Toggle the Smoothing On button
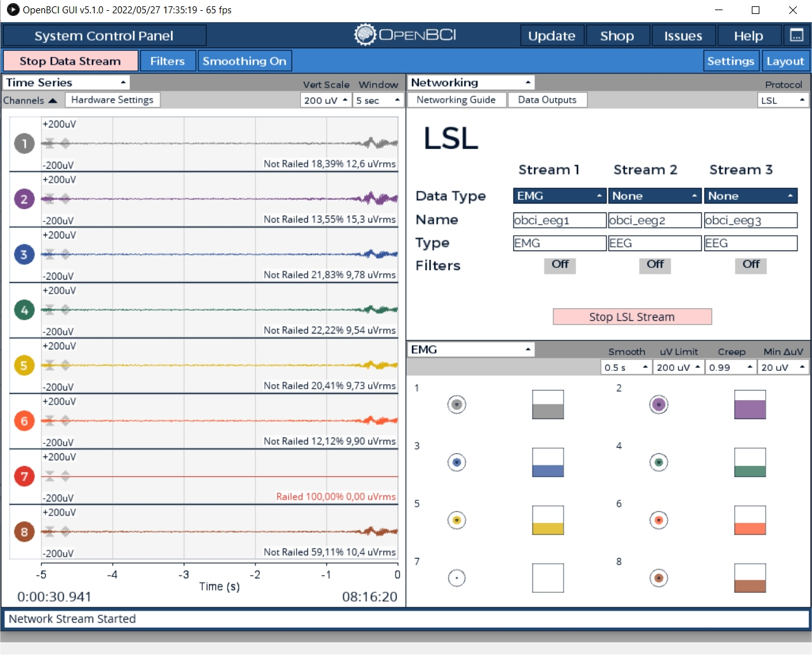 [245, 60]
